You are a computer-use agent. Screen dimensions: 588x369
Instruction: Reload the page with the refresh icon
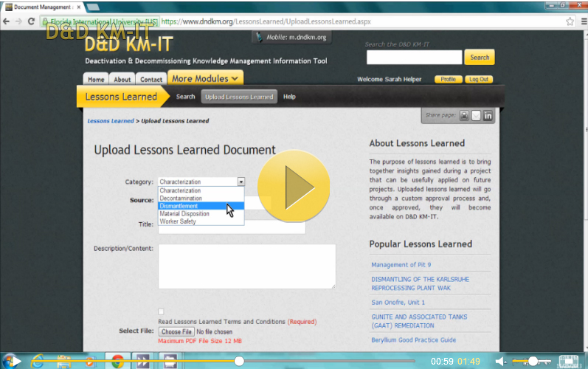[32, 21]
